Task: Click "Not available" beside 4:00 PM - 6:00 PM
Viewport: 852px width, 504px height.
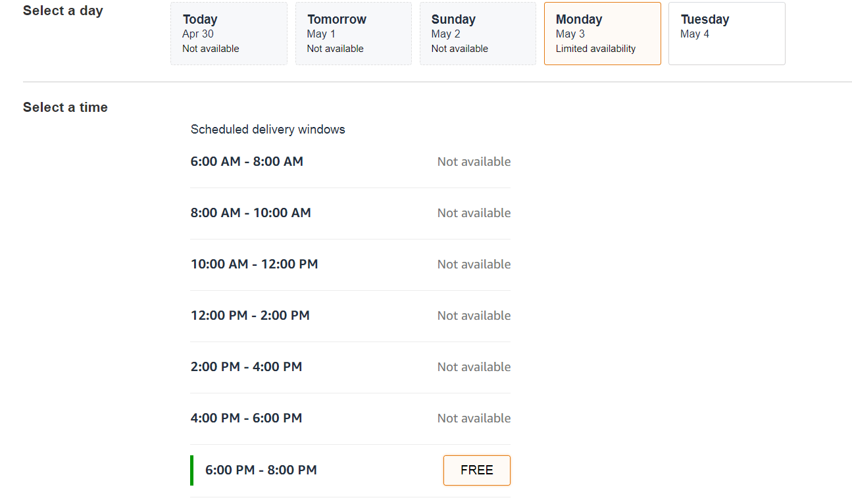Action: (x=474, y=418)
